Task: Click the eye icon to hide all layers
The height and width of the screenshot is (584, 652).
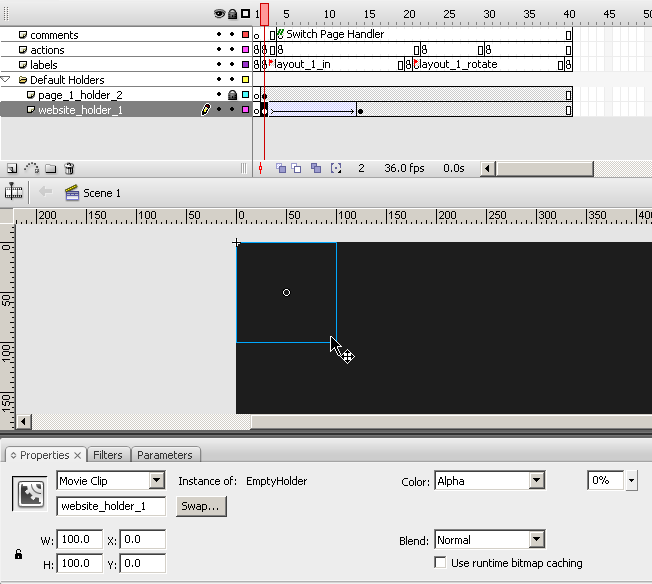Action: (219, 14)
